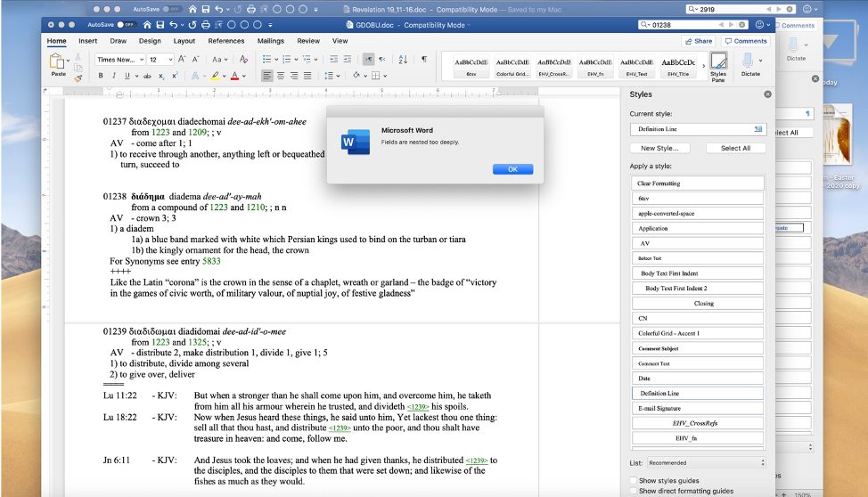Save GDOBU.doc with the floppy disk icon

pyautogui.click(x=160, y=25)
